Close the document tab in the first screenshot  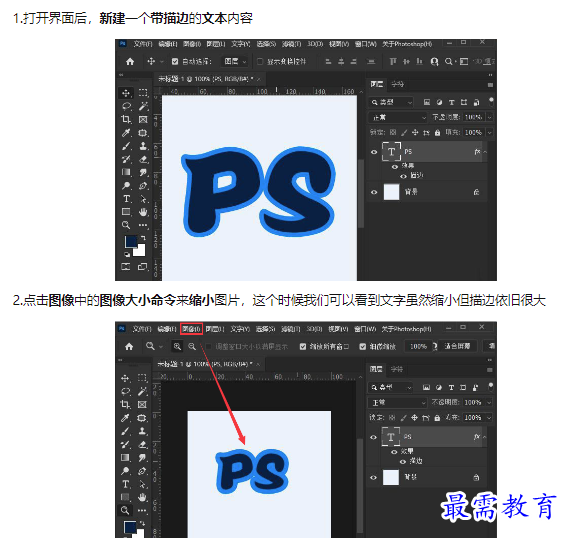pos(259,79)
